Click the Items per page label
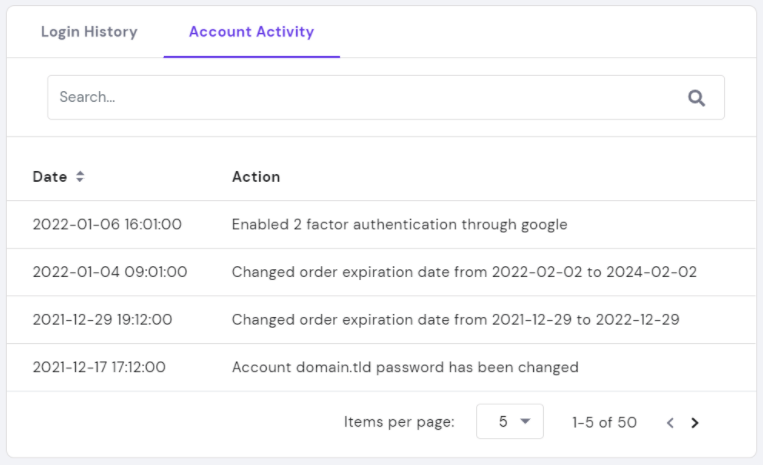This screenshot has width=763, height=465. coord(399,423)
